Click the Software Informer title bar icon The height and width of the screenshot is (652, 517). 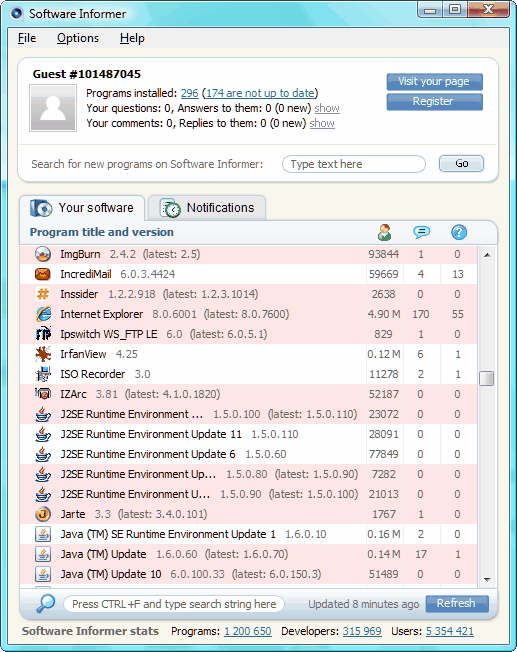[16, 13]
